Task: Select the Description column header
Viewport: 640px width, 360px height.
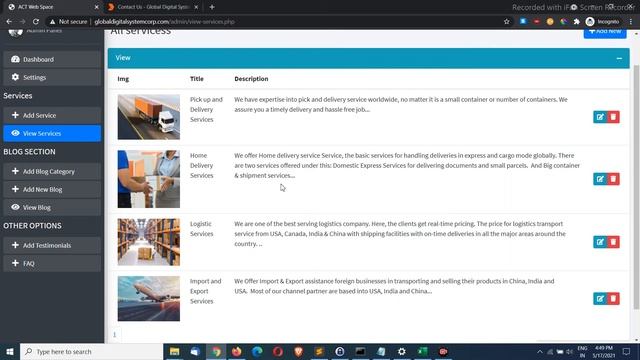Action: coord(251,79)
